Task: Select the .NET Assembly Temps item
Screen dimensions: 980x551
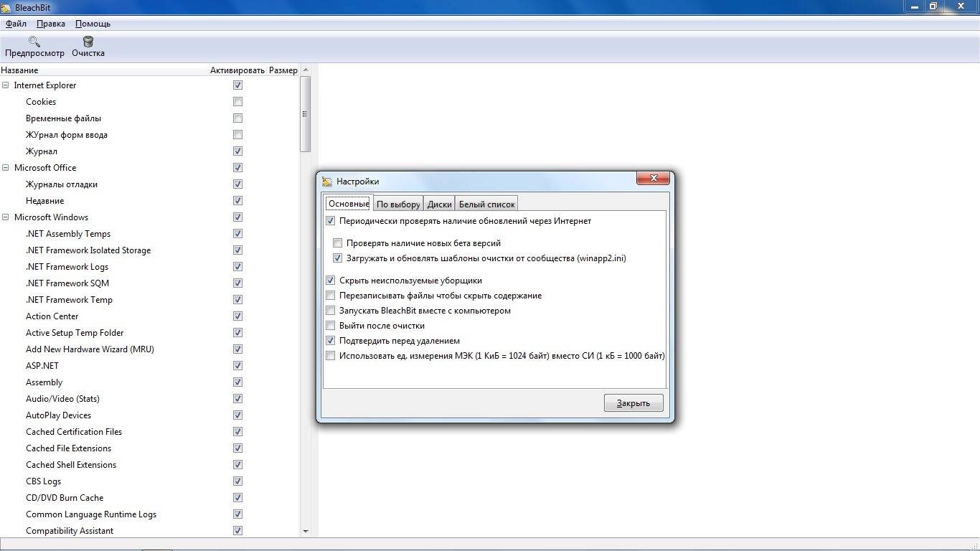Action: point(68,234)
